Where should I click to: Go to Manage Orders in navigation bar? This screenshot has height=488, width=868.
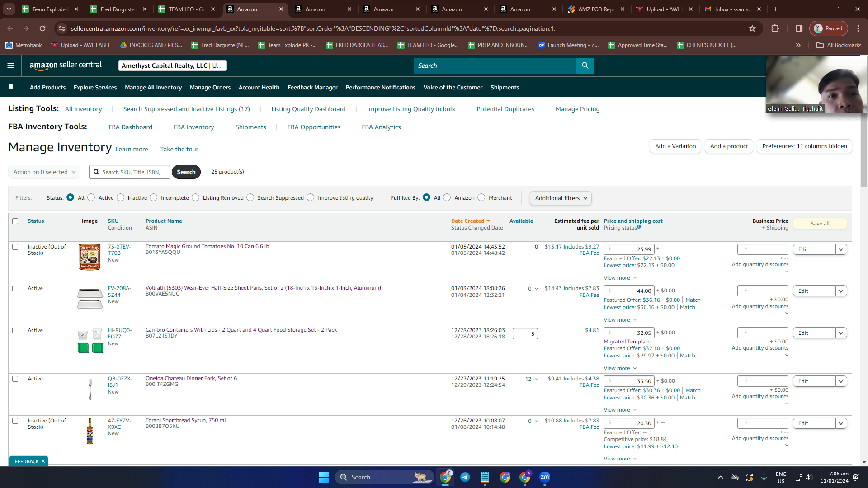210,88
